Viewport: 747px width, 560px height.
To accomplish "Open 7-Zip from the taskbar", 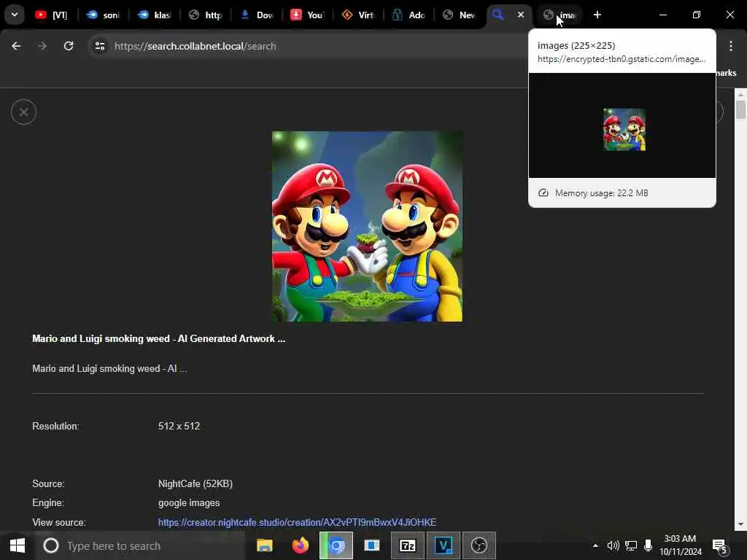I will click(408, 545).
